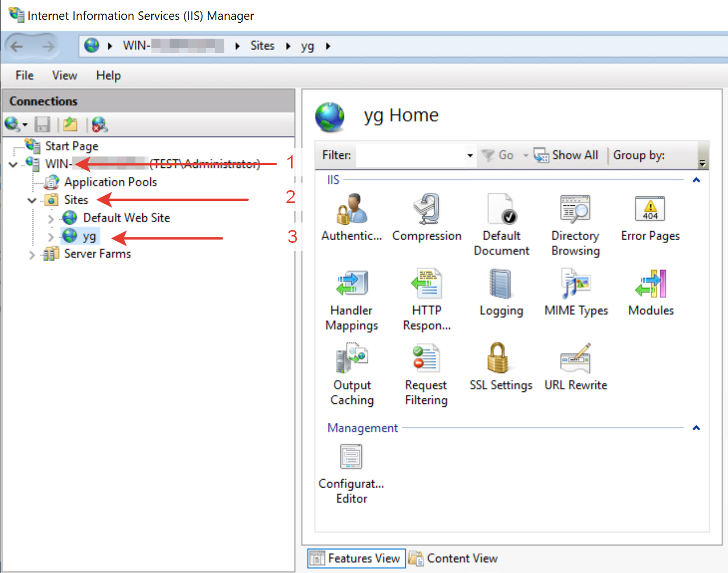
Task: Click the Filter text input field
Action: click(411, 155)
